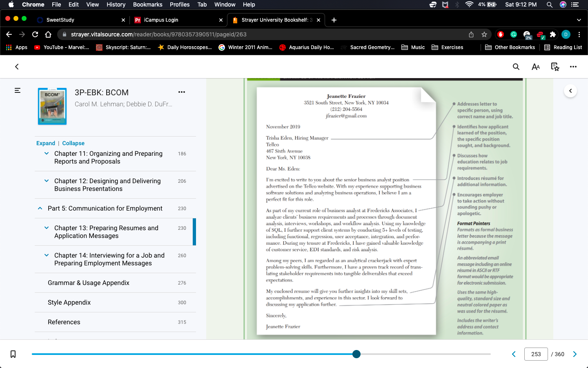Click the address bar URL
The width and height of the screenshot is (588, 368).
coord(159,34)
